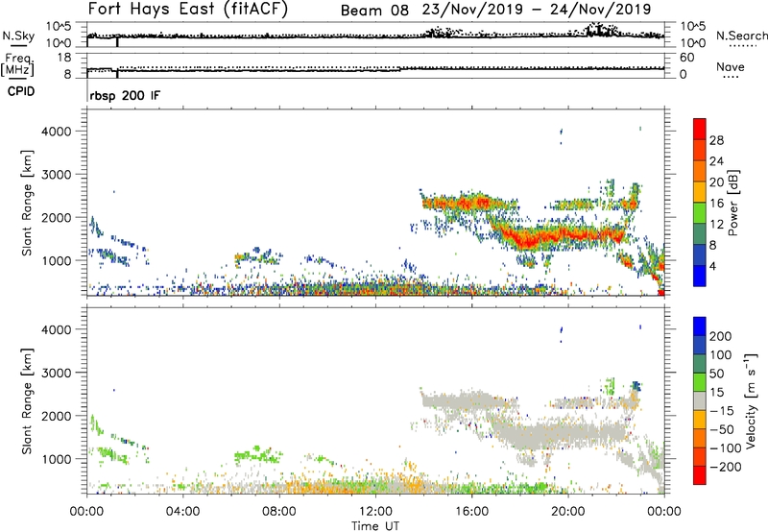Click the "Time UT" axis title

(375, 526)
